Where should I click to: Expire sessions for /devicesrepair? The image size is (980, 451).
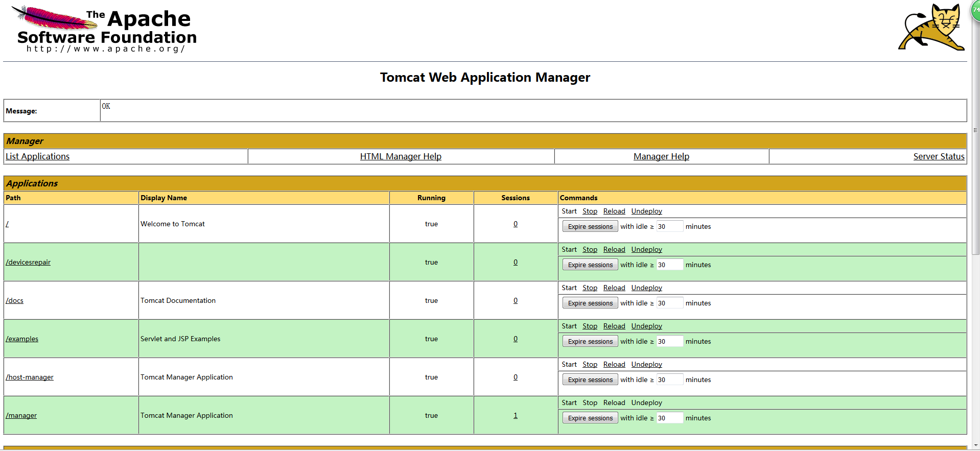tap(590, 265)
